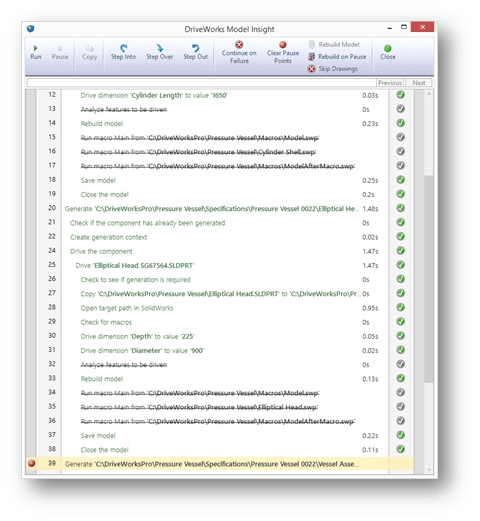Step Into the current operation

(x=123, y=52)
